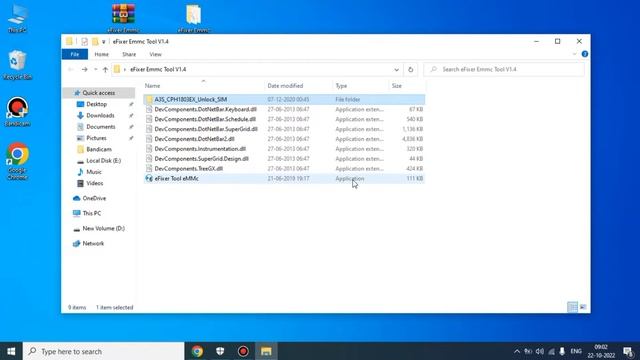
Task: Open Documents in navigation pane
Action: pos(100,127)
